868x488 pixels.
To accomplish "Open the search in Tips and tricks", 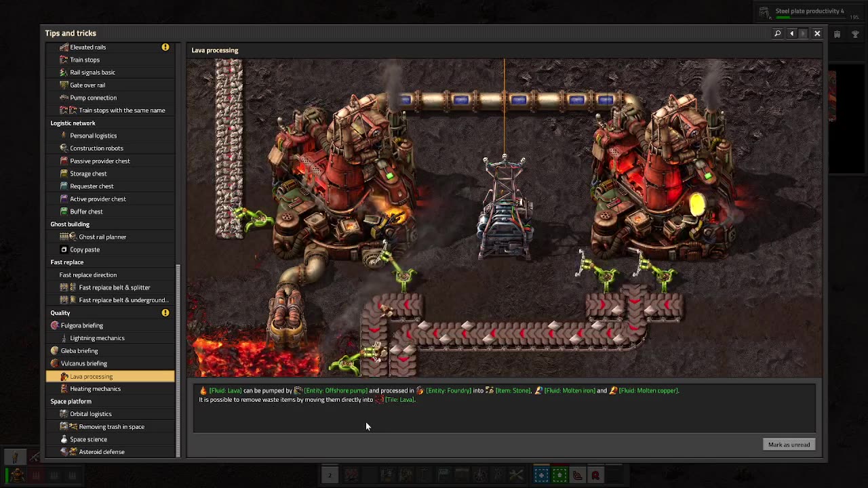I will (778, 33).
